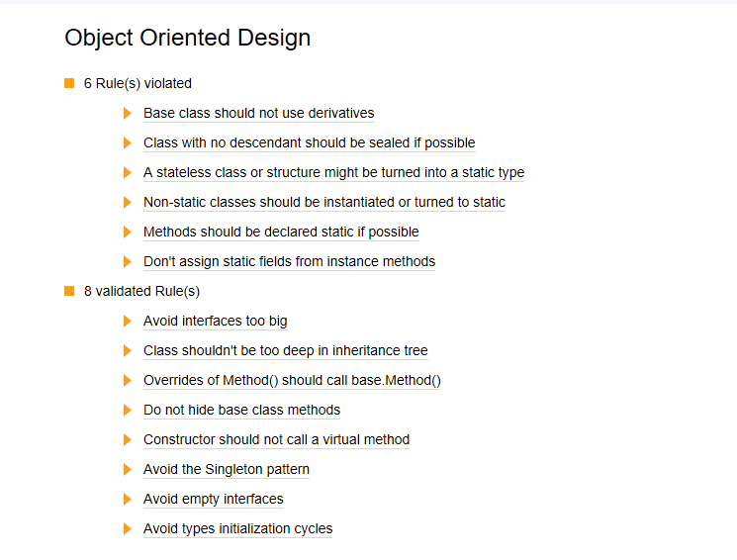Image resolution: width=737 pixels, height=560 pixels.
Task: Click arrow bullet before 'Base class should not use derivatives'
Action: tap(127, 114)
